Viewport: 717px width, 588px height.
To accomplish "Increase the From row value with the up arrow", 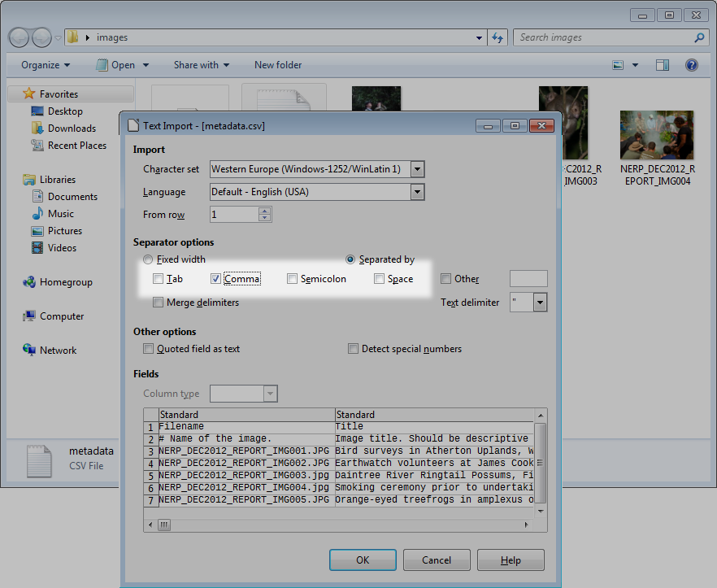I will pyautogui.click(x=264, y=211).
